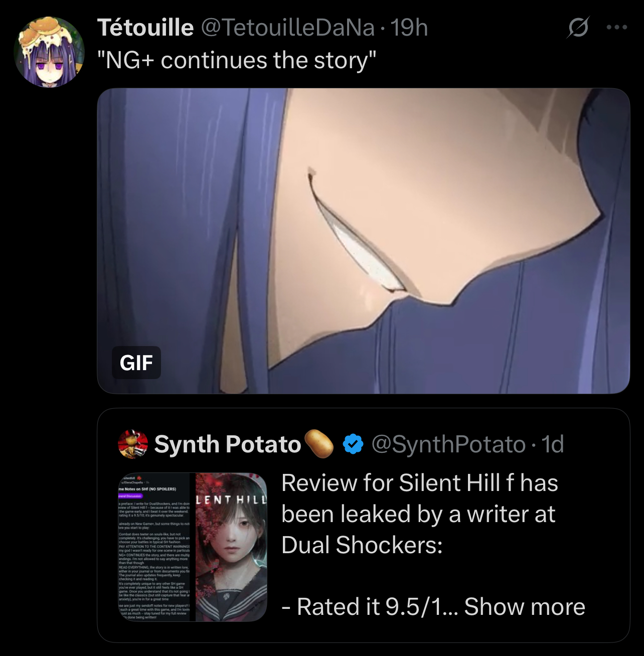Open the Tétouille display name profile
The height and width of the screenshot is (656, 644).
145,27
